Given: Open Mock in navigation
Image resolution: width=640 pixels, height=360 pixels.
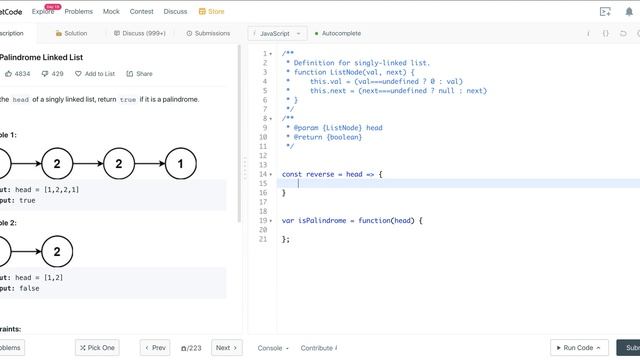Looking at the screenshot, I should tap(111, 11).
